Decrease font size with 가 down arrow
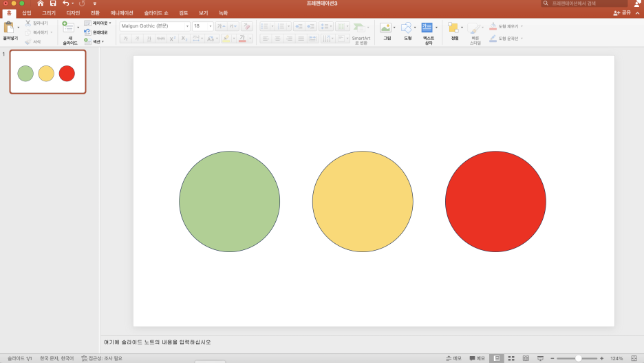644x363 pixels. [x=233, y=26]
